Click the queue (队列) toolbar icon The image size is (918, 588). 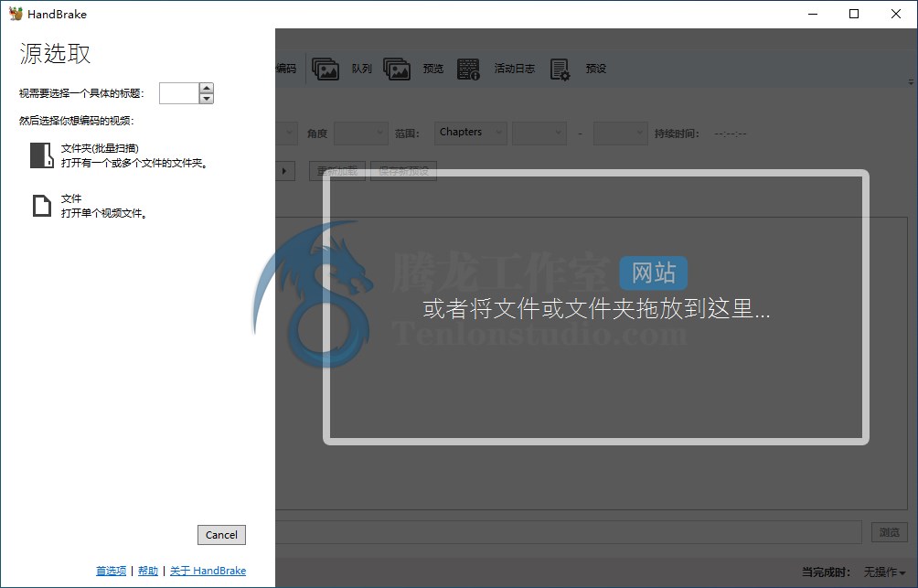pyautogui.click(x=326, y=69)
